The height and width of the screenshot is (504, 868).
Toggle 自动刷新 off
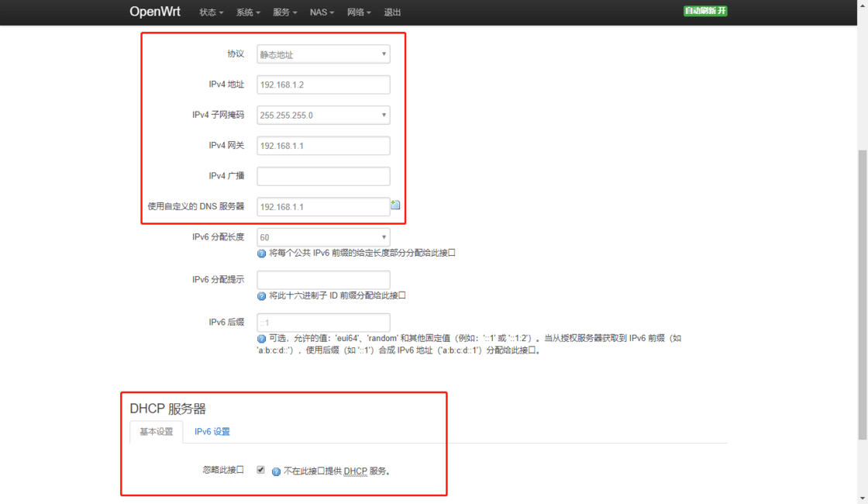(x=704, y=12)
